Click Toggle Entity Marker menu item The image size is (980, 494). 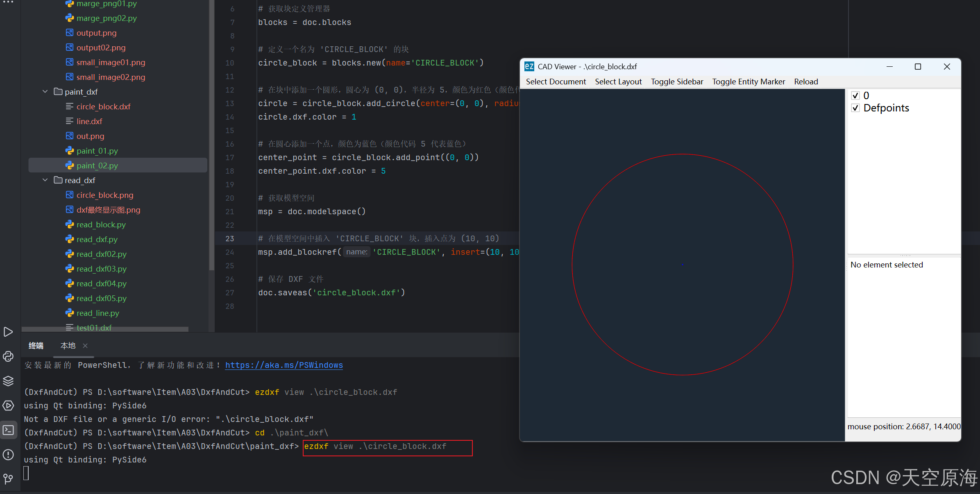[x=748, y=82]
